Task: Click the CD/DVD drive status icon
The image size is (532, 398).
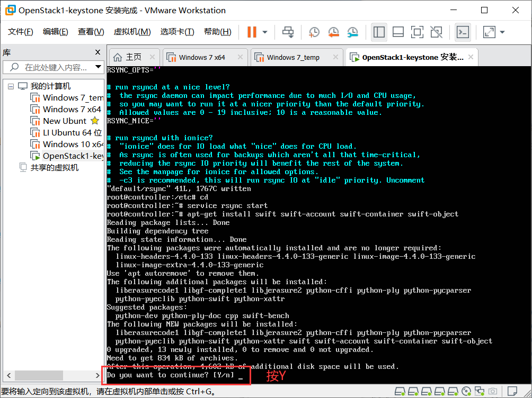Action: pyautogui.click(x=466, y=392)
